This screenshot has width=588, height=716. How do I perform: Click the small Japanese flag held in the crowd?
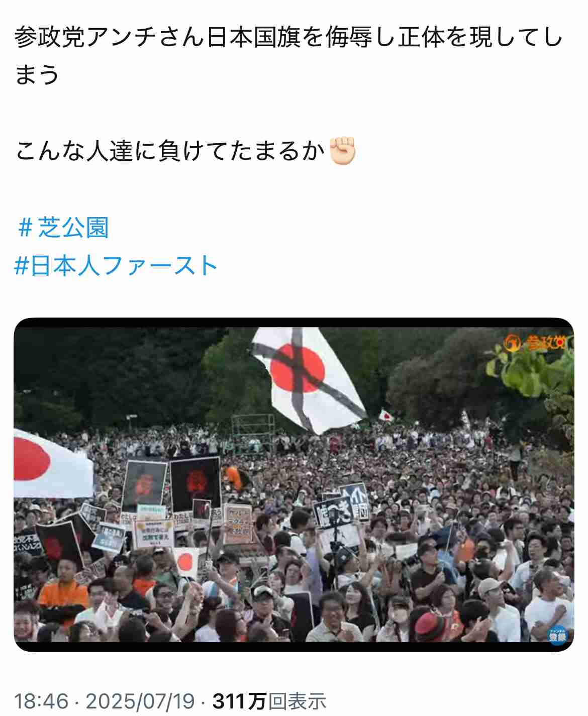click(186, 562)
